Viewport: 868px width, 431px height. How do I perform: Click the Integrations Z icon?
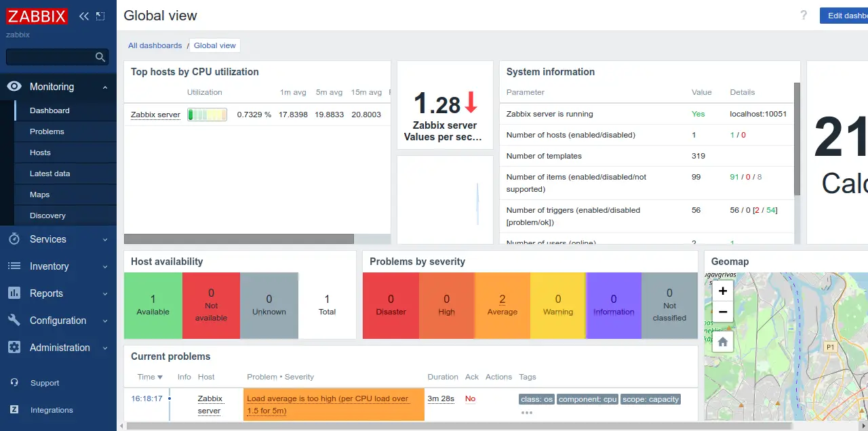14,410
